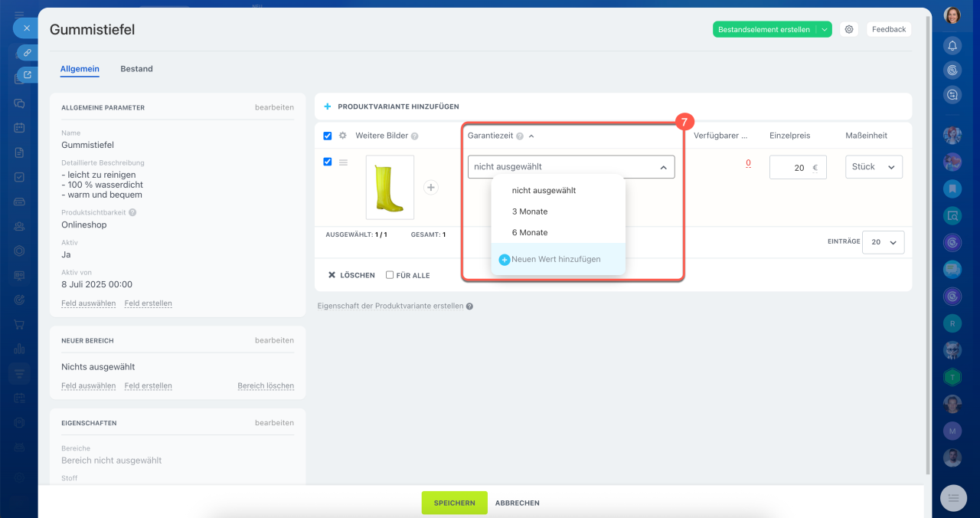The height and width of the screenshot is (518, 980).
Task: Close the slider with X icon
Action: click(26, 28)
